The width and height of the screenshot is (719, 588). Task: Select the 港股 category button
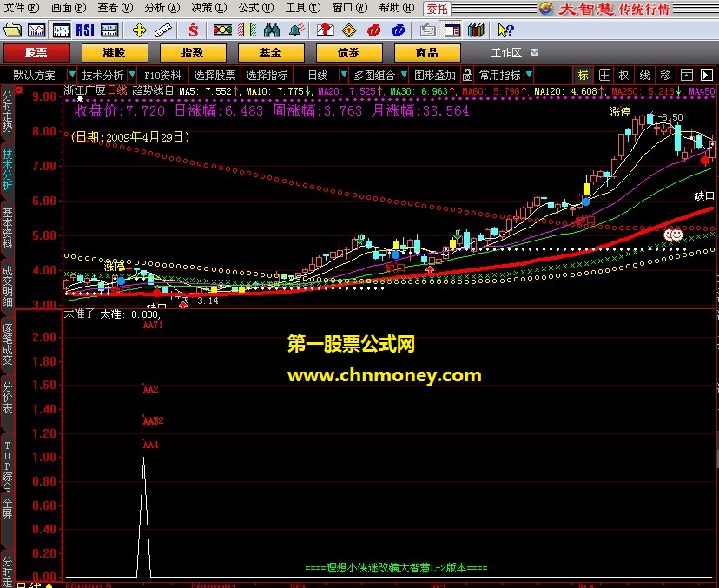pyautogui.click(x=115, y=53)
